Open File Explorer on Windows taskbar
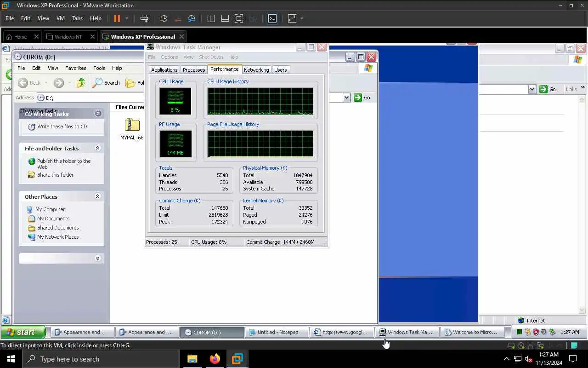Viewport: 588px width, 368px height. click(x=192, y=359)
